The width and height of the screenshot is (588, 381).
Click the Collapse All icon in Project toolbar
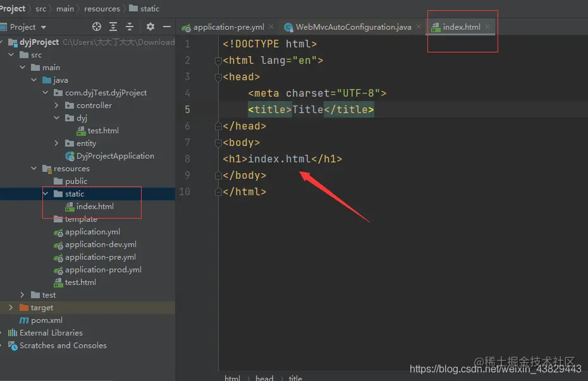130,27
